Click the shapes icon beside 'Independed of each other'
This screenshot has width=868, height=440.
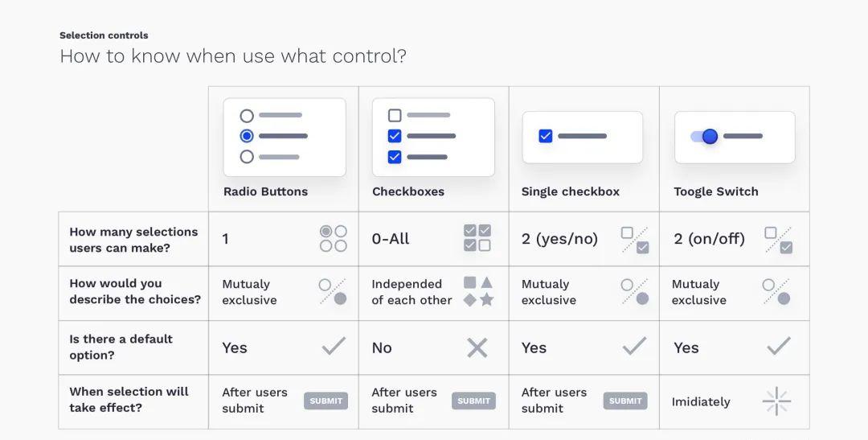coord(478,291)
